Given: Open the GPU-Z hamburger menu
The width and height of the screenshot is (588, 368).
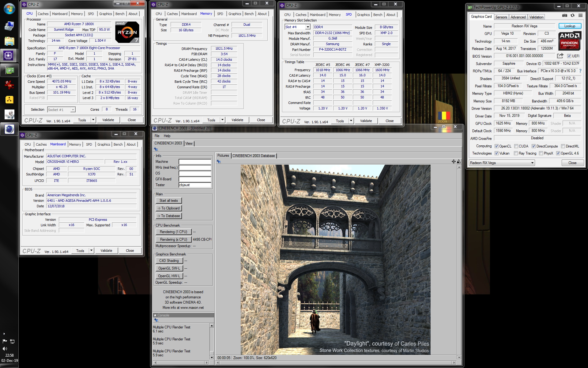Looking at the screenshot, I should [x=580, y=15].
